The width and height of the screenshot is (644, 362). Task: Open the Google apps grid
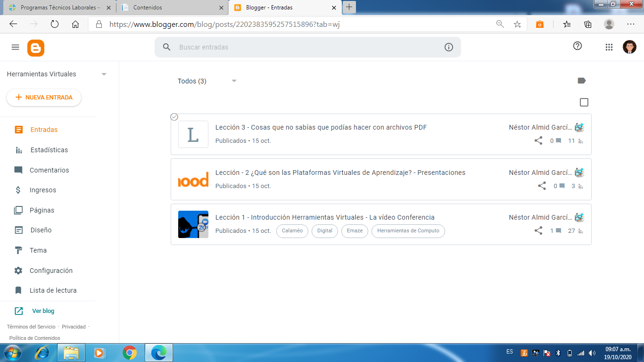[609, 47]
